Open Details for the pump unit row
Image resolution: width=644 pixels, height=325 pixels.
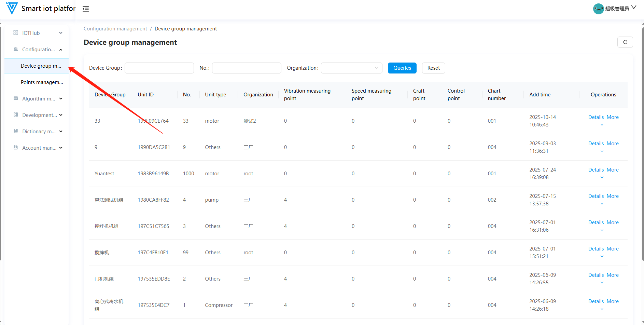(596, 196)
